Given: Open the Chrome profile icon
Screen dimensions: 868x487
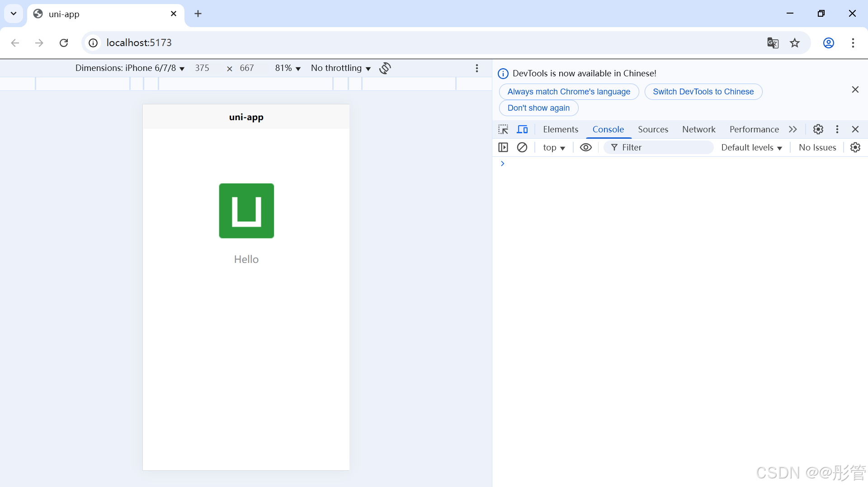Looking at the screenshot, I should 828,42.
